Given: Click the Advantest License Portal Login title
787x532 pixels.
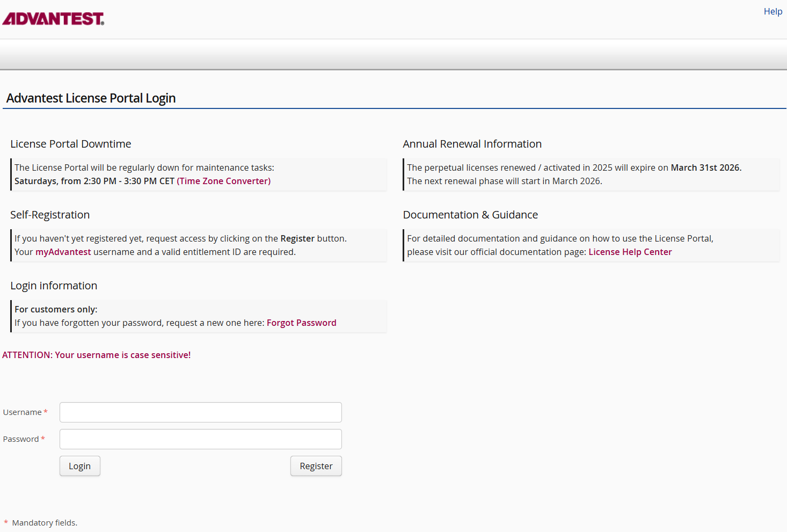Looking at the screenshot, I should point(91,98).
